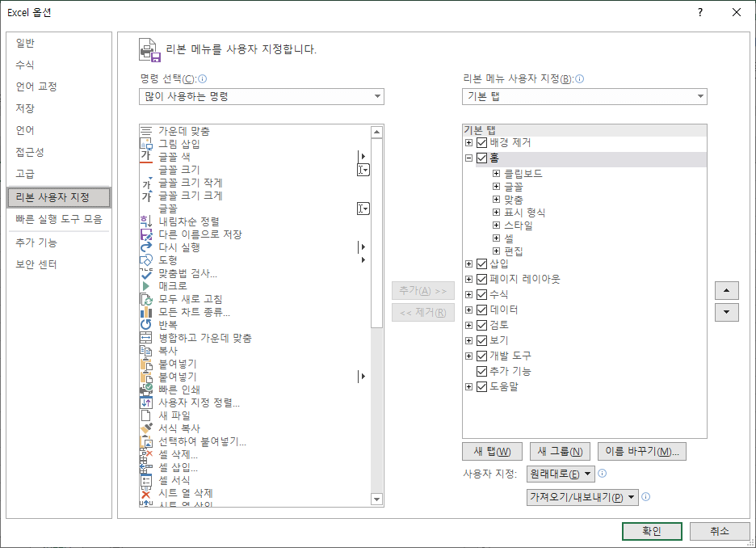The image size is (756, 548).
Task: Select the 그림 삽입 command icon
Action: [146, 144]
